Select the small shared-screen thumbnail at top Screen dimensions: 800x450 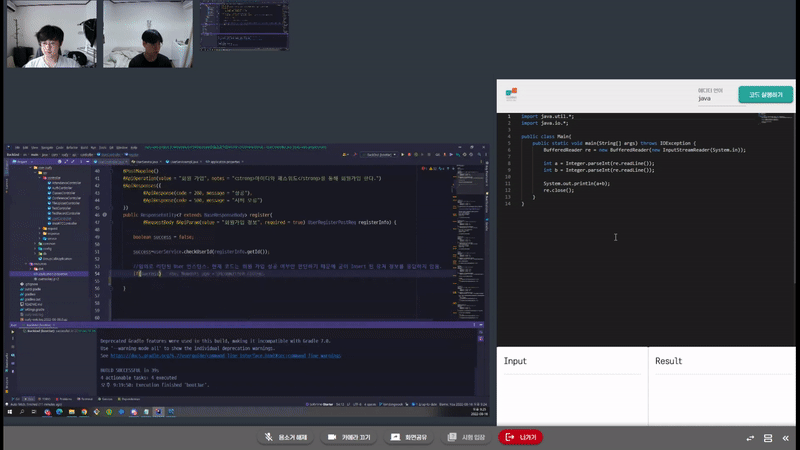point(244,26)
